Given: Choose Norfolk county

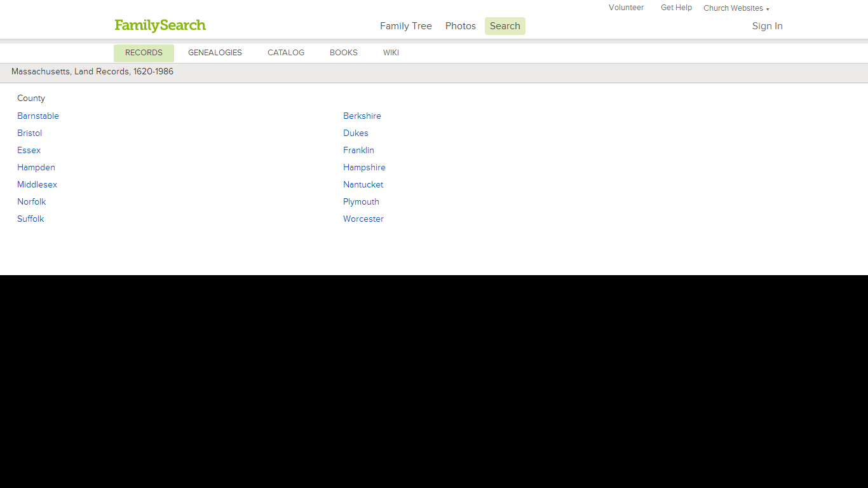Looking at the screenshot, I should pyautogui.click(x=32, y=202).
